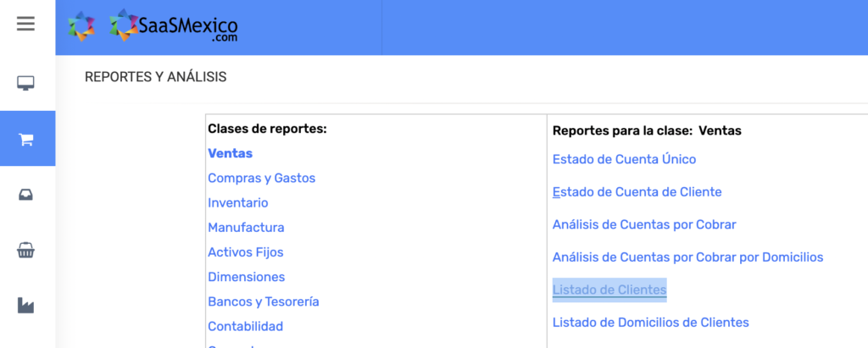868x348 pixels.
Task: Choose Compras y Gastos report class
Action: point(261,178)
